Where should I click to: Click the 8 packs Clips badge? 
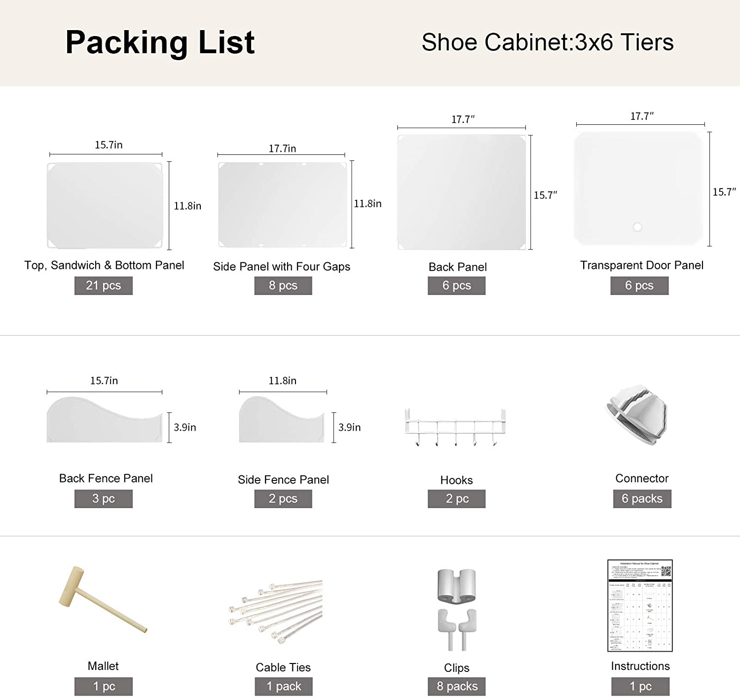(x=457, y=686)
